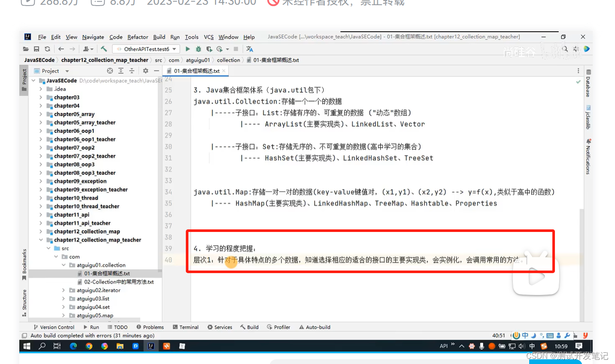Image resolution: width=615 pixels, height=364 pixels.
Task: Navigate back with the left arrow icon
Action: [61, 49]
